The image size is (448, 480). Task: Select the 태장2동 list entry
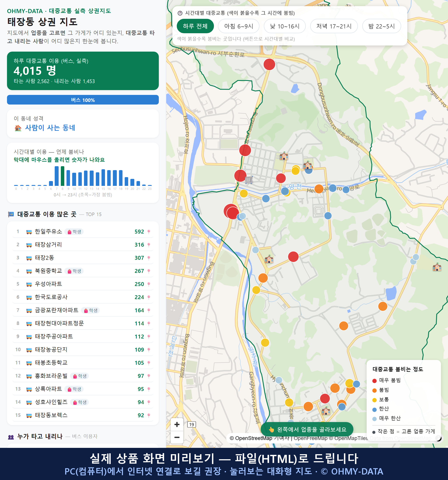click(x=83, y=258)
